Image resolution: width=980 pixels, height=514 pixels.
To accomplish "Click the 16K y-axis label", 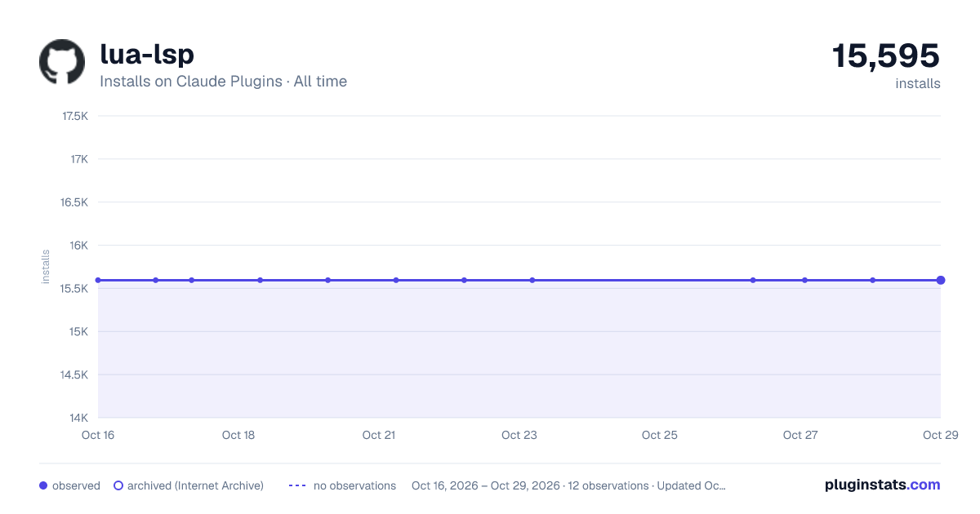I will click(x=78, y=246).
